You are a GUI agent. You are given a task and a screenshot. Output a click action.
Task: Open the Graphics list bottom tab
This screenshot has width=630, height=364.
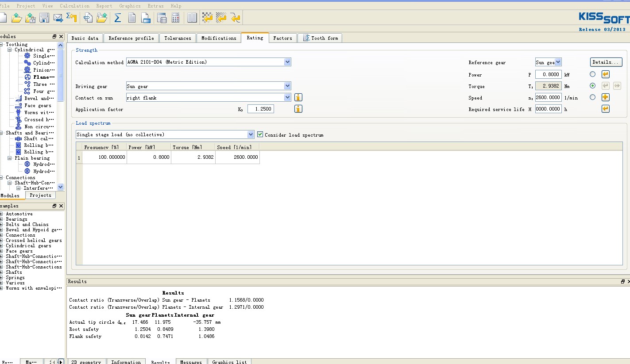coord(229,362)
